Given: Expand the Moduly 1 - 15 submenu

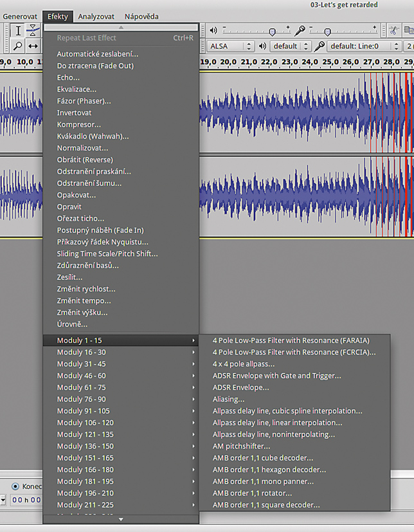Looking at the screenshot, I should click(x=121, y=340).
